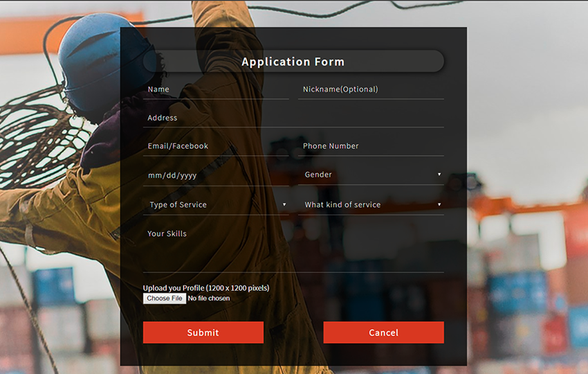
Task: Click the No file chosen text
Action: [209, 299]
